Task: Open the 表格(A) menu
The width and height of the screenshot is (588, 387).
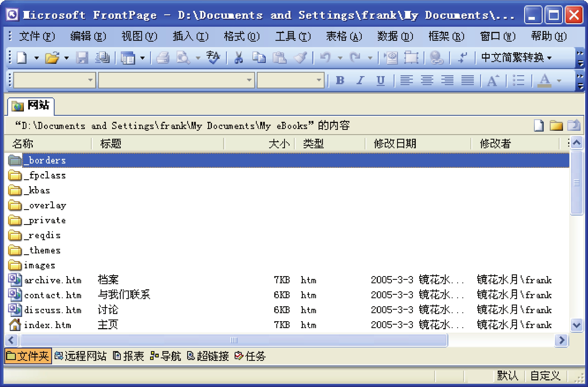Action: coord(344,36)
